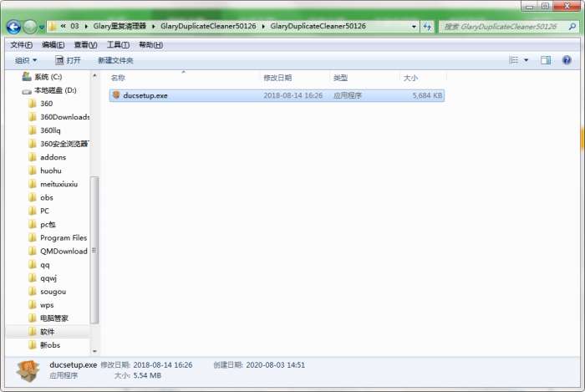This screenshot has height=392, width=585.
Task: Select the obs folder
Action: click(47, 197)
